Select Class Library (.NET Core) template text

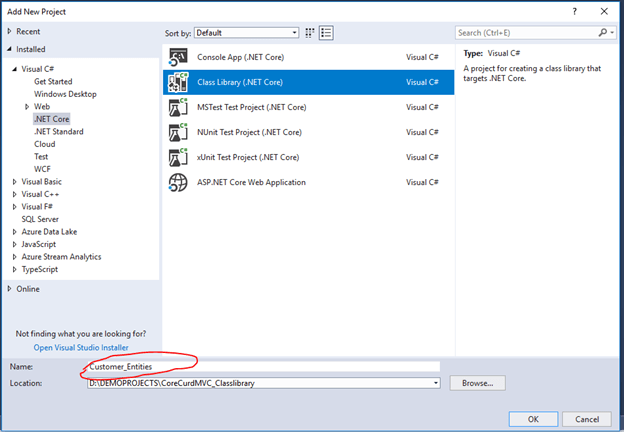240,82
